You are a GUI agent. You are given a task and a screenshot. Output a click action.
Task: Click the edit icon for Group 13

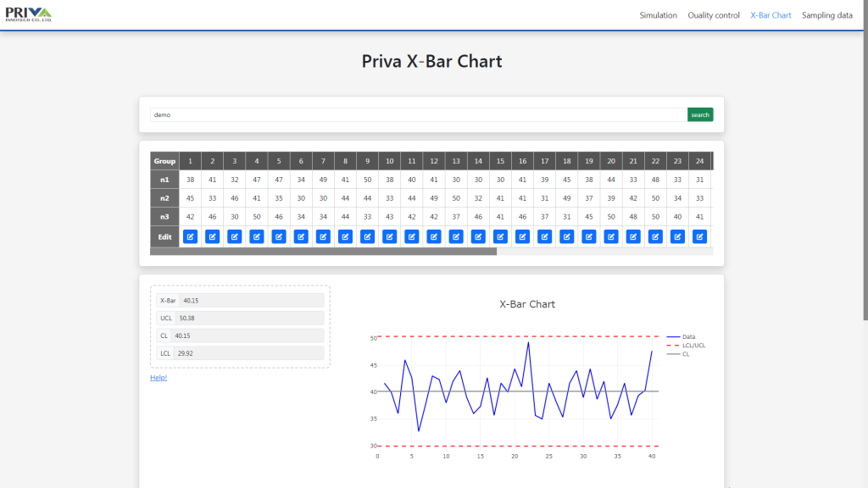455,237
